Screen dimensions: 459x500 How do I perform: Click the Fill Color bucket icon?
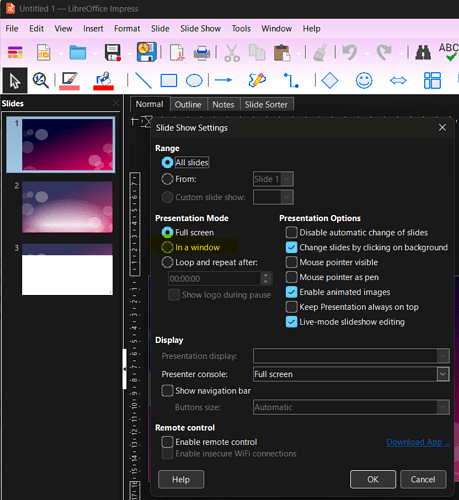point(104,81)
